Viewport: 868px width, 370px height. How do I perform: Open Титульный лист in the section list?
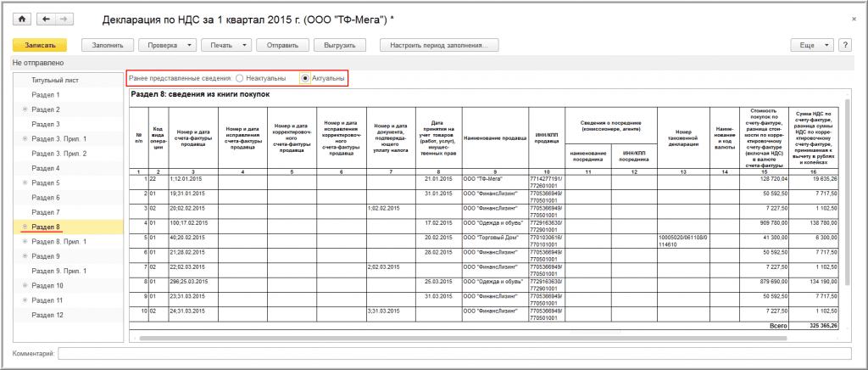(x=55, y=80)
